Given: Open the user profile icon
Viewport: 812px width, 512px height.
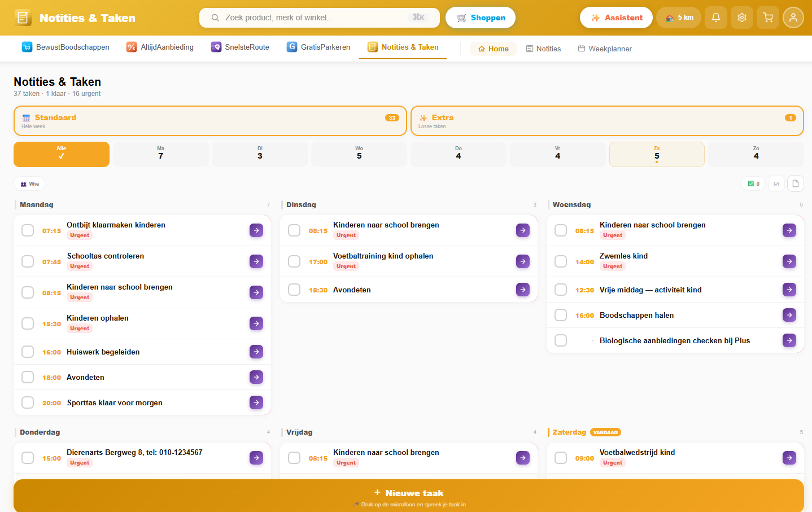Looking at the screenshot, I should (793, 17).
